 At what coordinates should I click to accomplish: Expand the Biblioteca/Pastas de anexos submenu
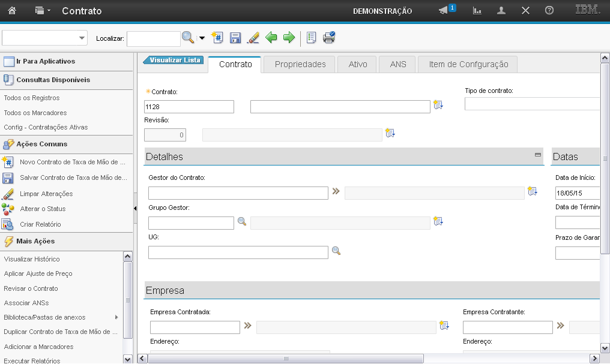pos(116,317)
